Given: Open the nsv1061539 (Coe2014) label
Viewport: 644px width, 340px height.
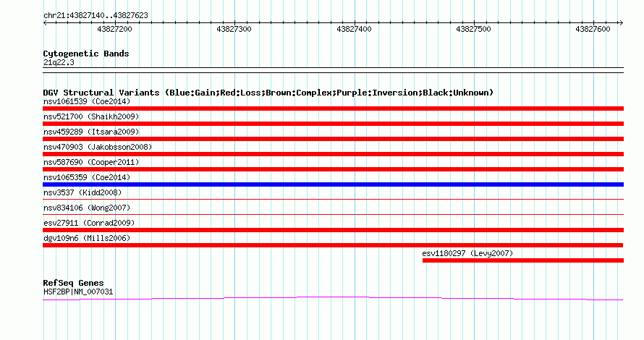Looking at the screenshot, I should pyautogui.click(x=87, y=101).
